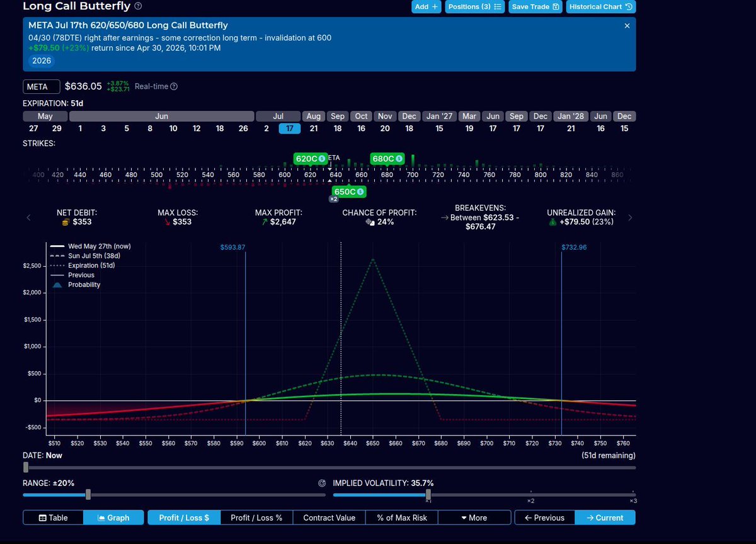Click the Save Trade button
This screenshot has height=544, width=756.
tap(535, 7)
